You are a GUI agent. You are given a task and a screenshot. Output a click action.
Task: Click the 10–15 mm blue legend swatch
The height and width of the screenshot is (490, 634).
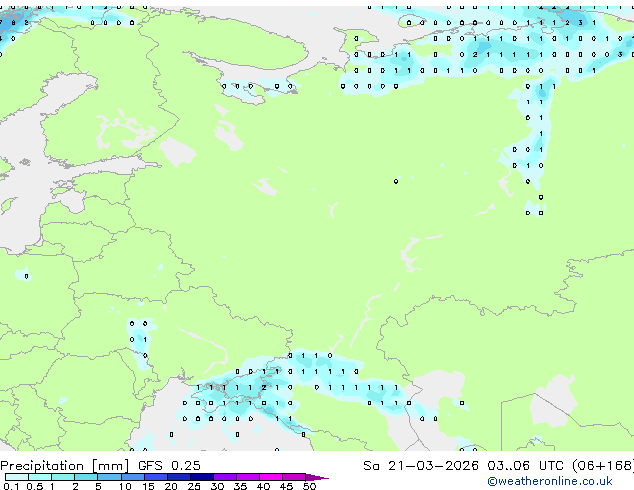(132, 477)
